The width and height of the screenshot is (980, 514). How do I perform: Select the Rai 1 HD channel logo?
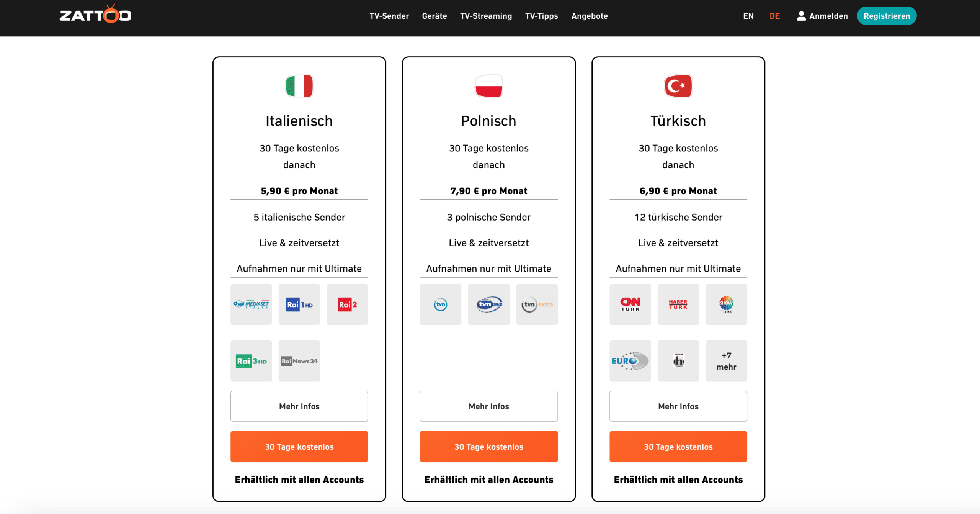pyautogui.click(x=299, y=304)
